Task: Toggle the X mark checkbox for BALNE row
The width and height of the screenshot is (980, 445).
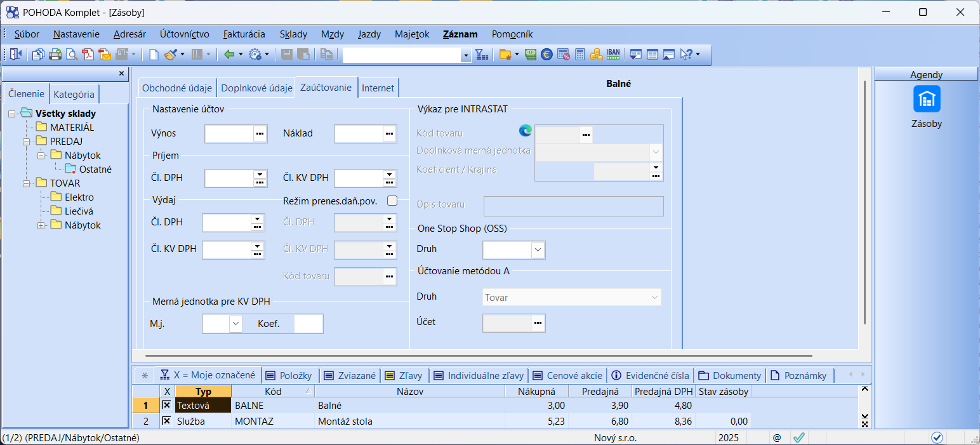Action: [x=166, y=405]
